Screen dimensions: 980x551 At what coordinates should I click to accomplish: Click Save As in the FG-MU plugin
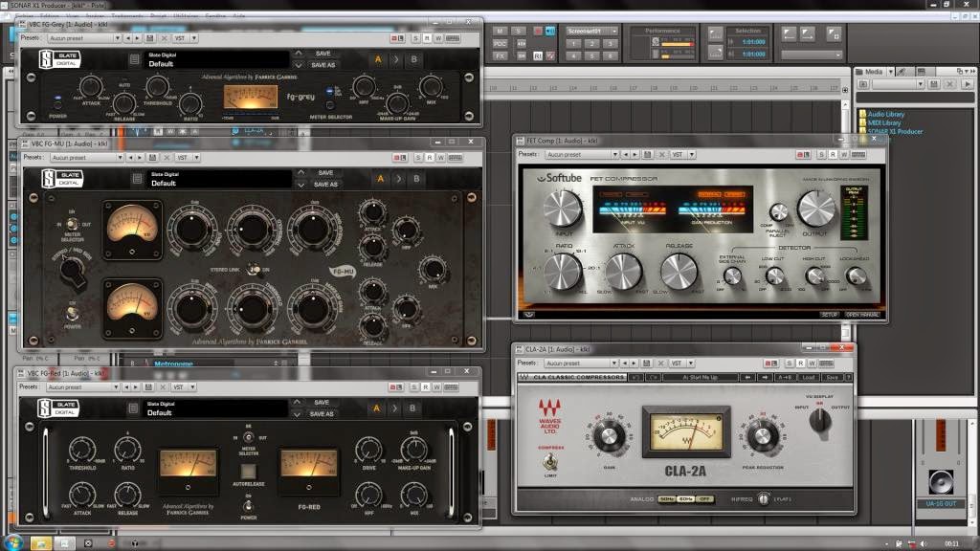pyautogui.click(x=325, y=185)
